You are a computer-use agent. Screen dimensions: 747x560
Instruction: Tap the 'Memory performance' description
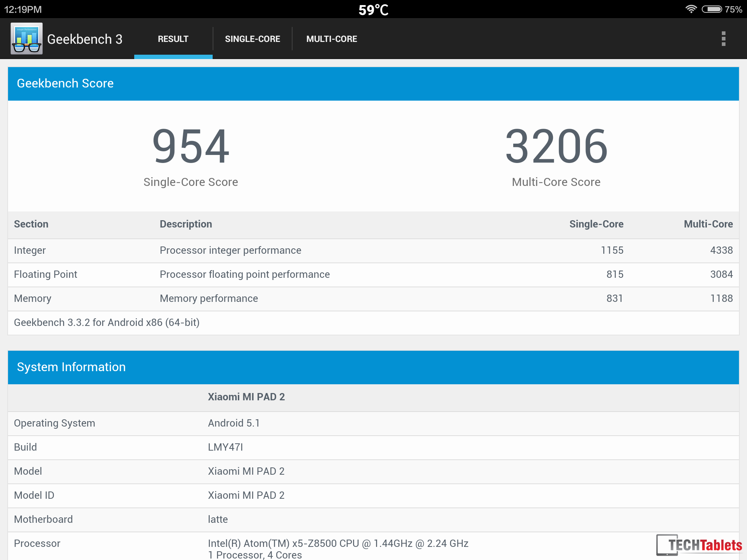click(209, 299)
